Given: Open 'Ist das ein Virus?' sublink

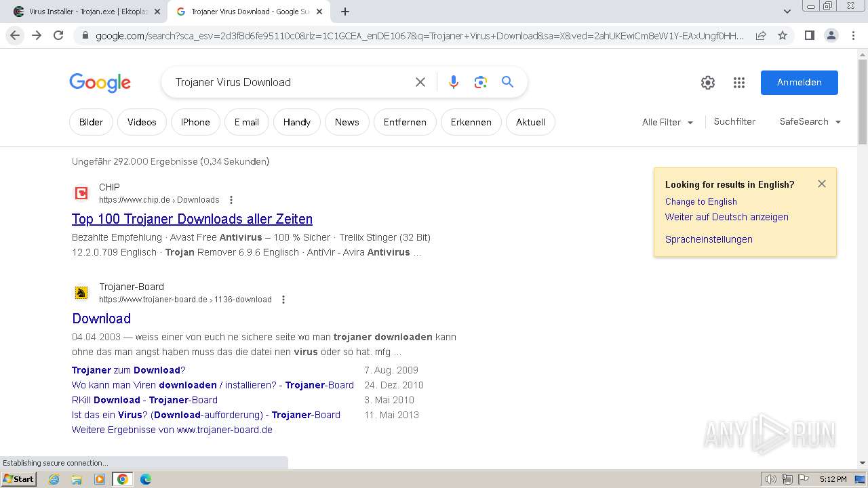Looking at the screenshot, I should pyautogui.click(x=206, y=415).
